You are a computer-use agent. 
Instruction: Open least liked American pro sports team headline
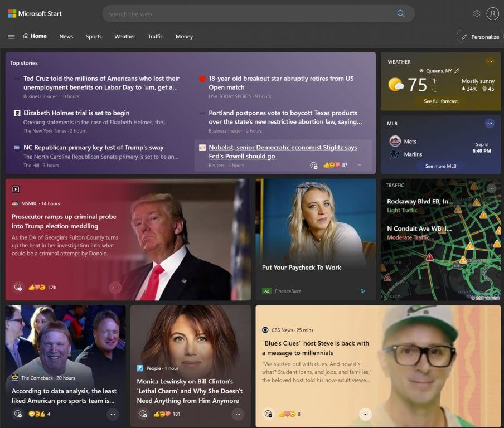click(64, 396)
